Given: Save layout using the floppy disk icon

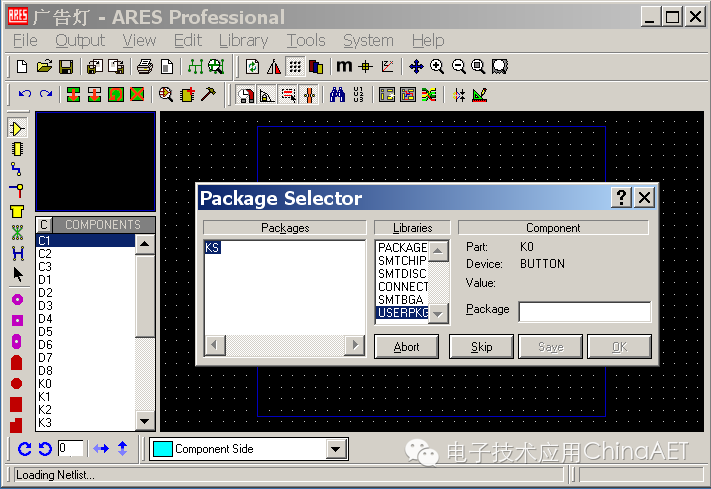Looking at the screenshot, I should point(66,67).
